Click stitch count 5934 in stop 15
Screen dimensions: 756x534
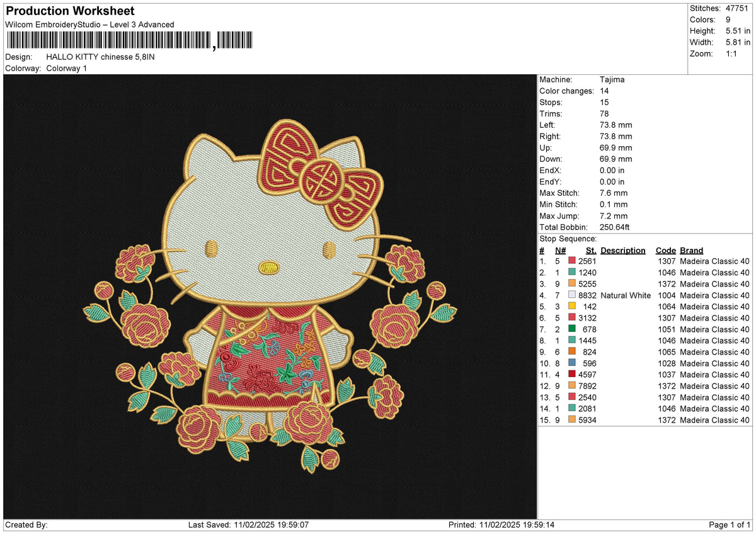pyautogui.click(x=587, y=420)
